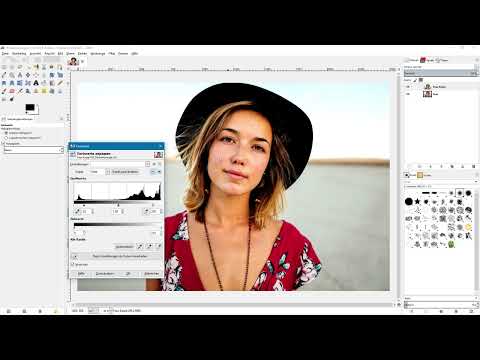Select the Ellipse Select tool

point(12,67)
